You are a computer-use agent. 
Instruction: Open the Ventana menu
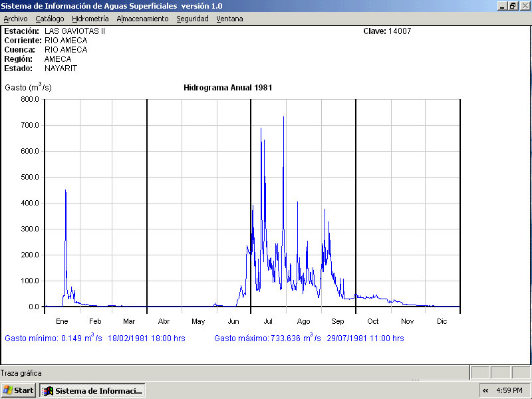tap(229, 19)
